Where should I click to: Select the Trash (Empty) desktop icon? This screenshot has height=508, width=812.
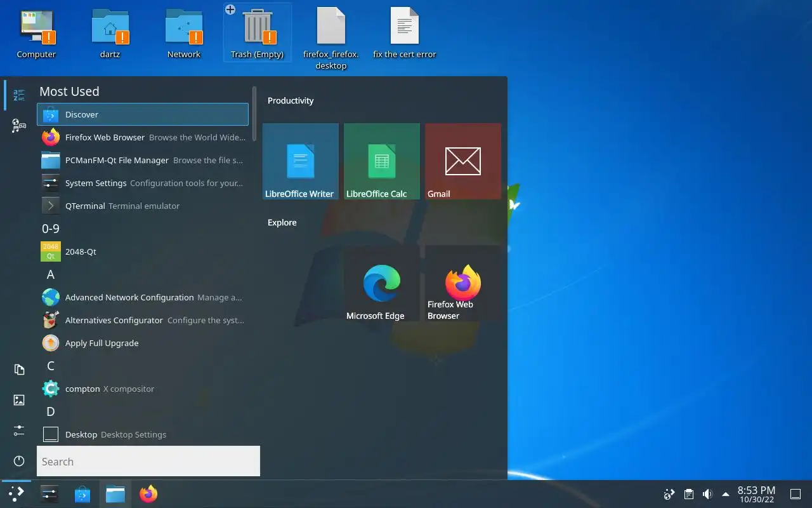point(257,33)
